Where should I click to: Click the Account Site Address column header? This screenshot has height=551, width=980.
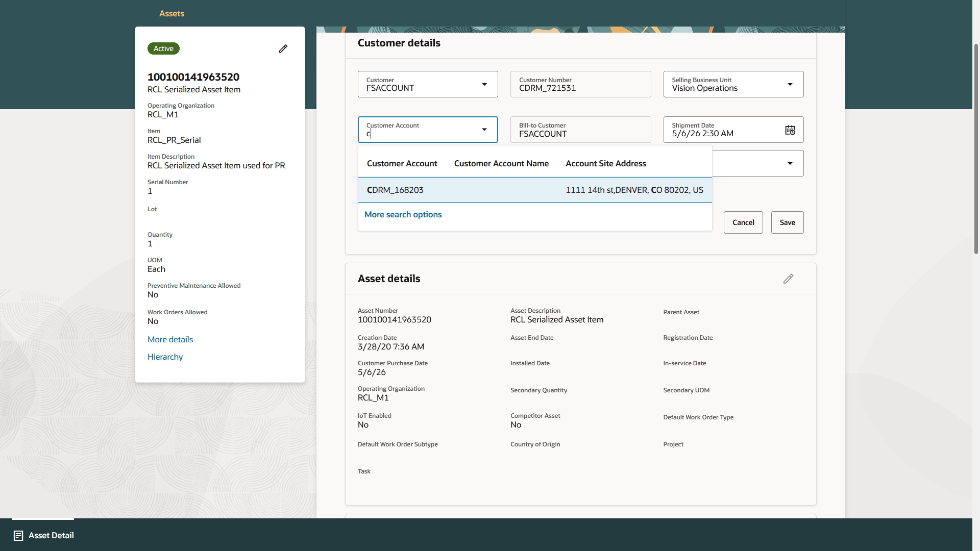coord(606,163)
